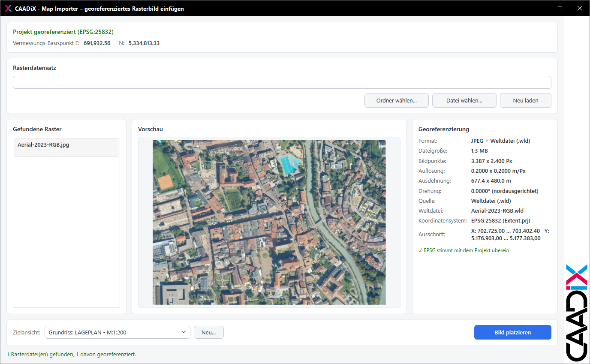
Task: Click the file size value '1,3 MB'
Action: [479, 150]
